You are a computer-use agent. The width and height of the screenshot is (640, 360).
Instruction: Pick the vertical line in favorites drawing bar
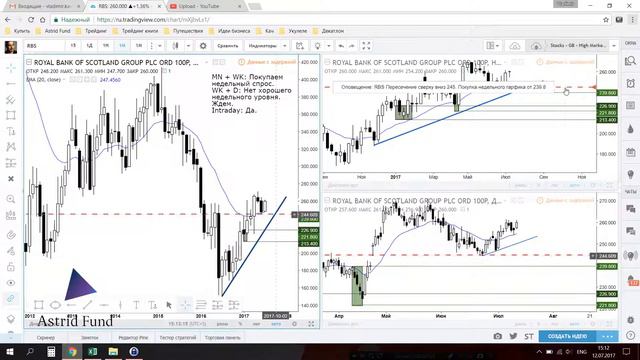120,305
